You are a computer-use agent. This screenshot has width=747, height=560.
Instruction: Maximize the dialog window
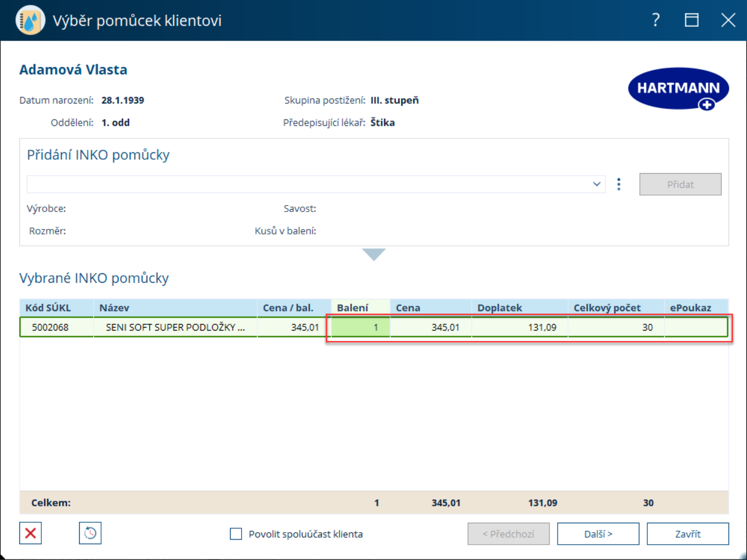click(x=692, y=20)
